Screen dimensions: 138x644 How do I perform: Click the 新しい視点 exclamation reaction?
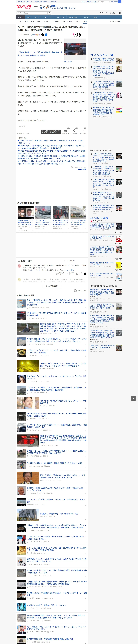pyautogui.click(x=83, y=131)
